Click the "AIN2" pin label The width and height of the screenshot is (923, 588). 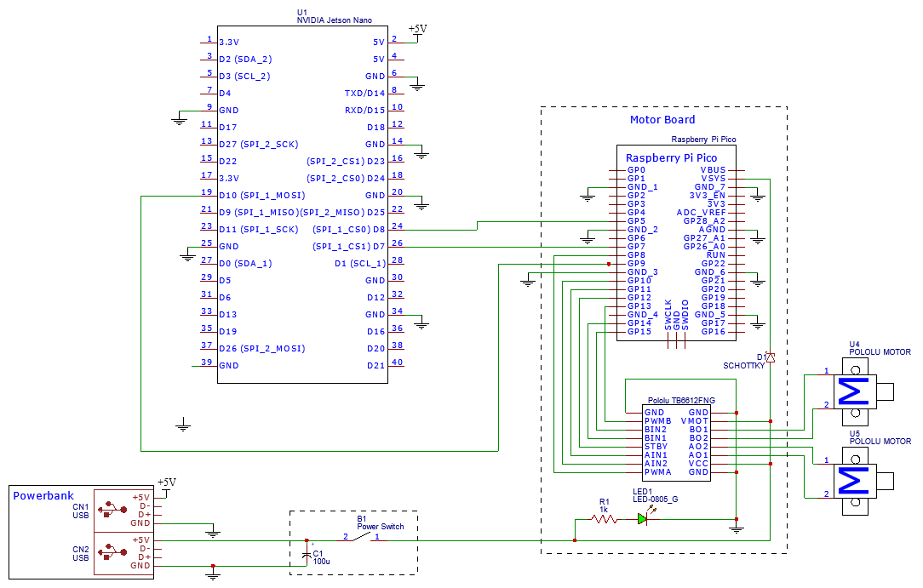click(656, 464)
